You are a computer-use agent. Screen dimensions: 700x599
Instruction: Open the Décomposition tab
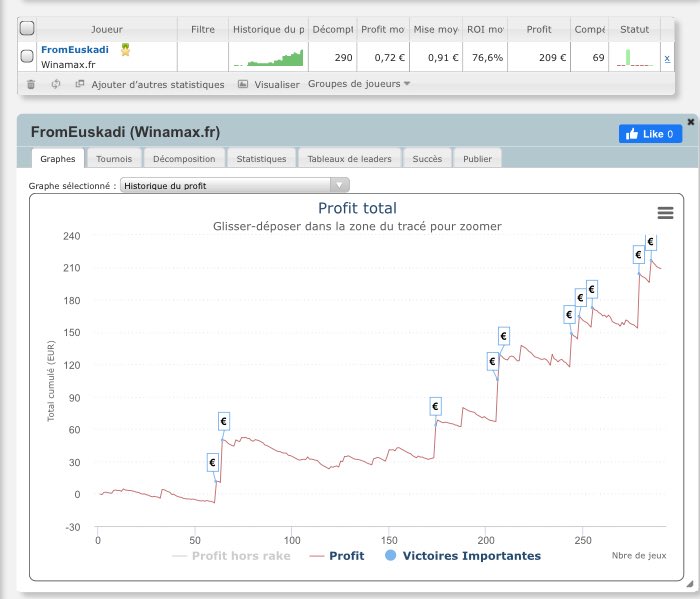(184, 159)
